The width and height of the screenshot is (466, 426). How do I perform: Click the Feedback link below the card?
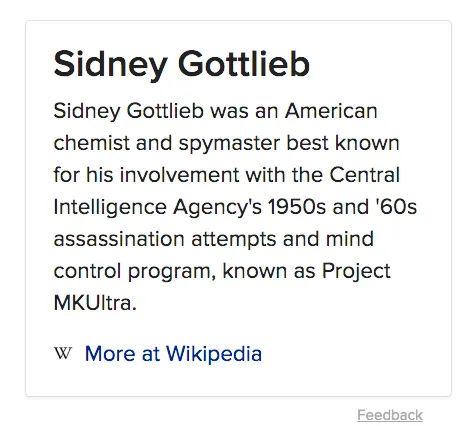coord(390,415)
